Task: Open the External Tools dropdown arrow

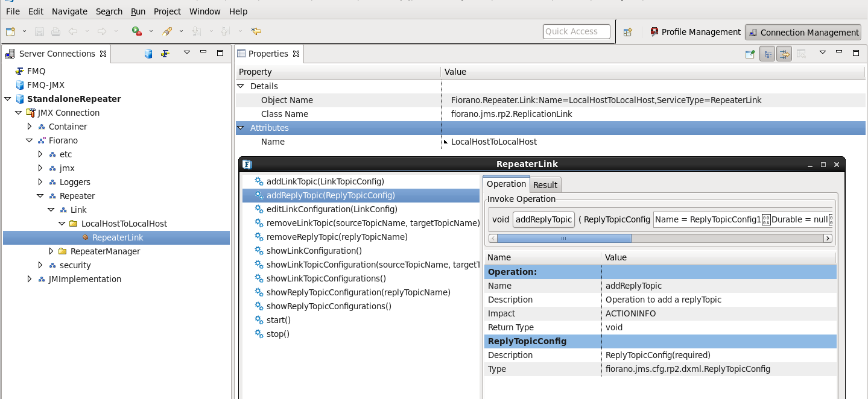Action: coord(180,31)
